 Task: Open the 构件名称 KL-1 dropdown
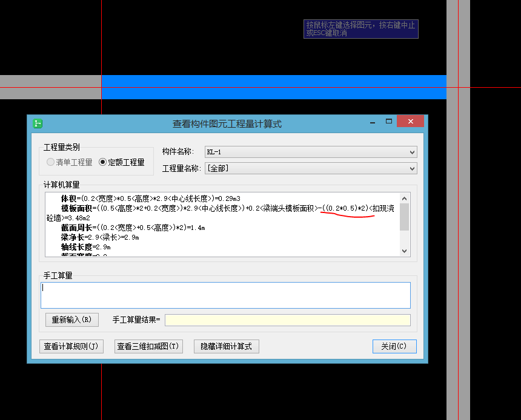311,152
